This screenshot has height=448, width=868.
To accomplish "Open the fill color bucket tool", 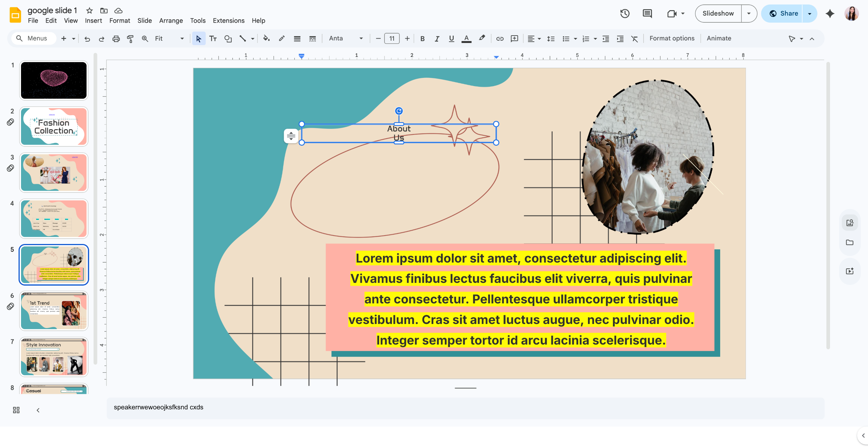I will click(267, 39).
